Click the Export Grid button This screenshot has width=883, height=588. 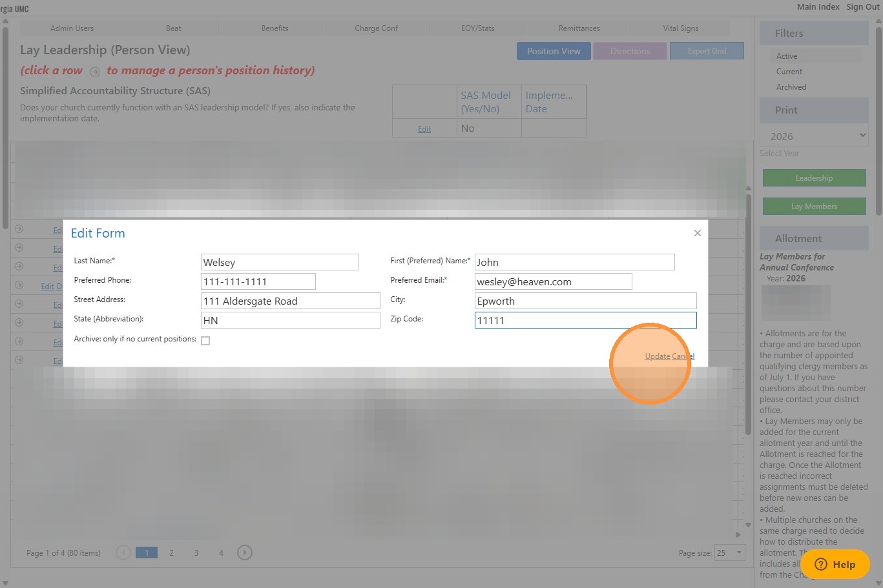click(707, 51)
